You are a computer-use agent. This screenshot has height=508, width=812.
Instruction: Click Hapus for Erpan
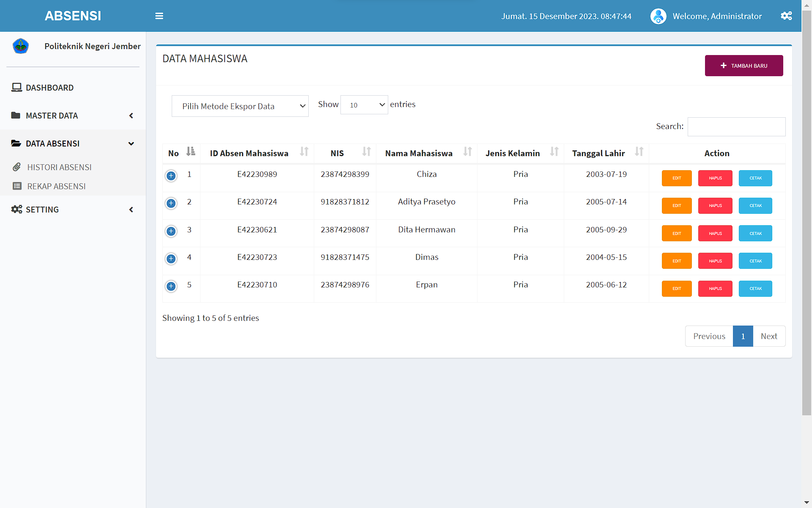(x=715, y=289)
